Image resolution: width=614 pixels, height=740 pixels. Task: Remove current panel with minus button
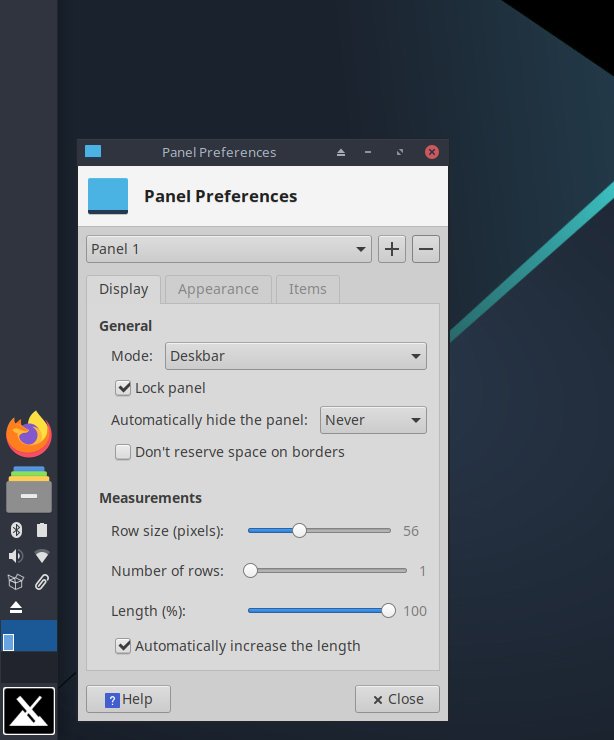click(426, 249)
